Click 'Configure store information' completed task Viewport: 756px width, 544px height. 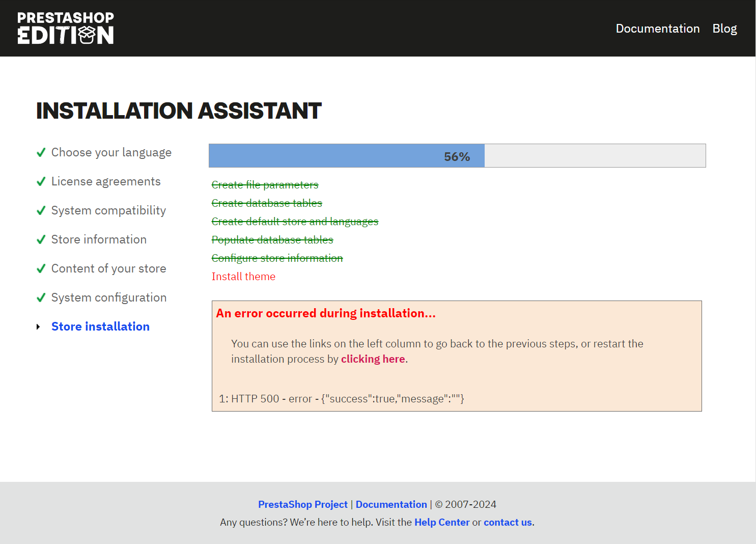coord(277,258)
